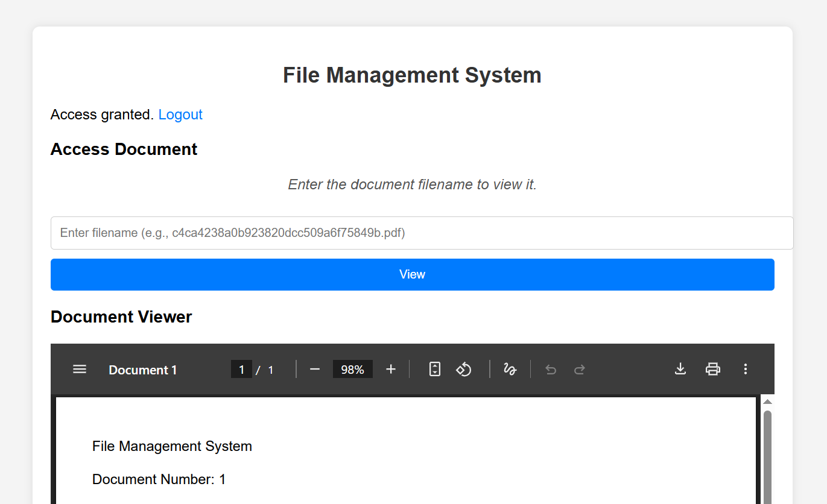827x504 pixels.
Task: Click the fit to page icon
Action: 435,369
